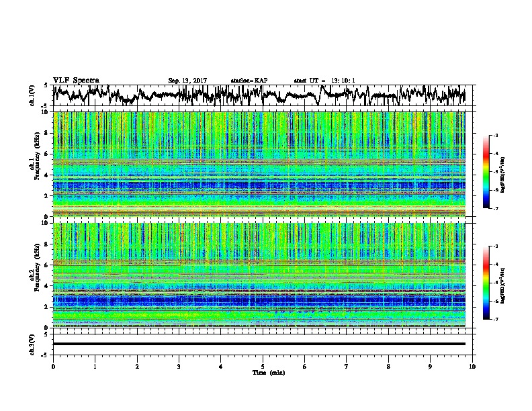Click the time axis tick label "7"
The height and width of the screenshot is (411, 532).
[x=347, y=367]
